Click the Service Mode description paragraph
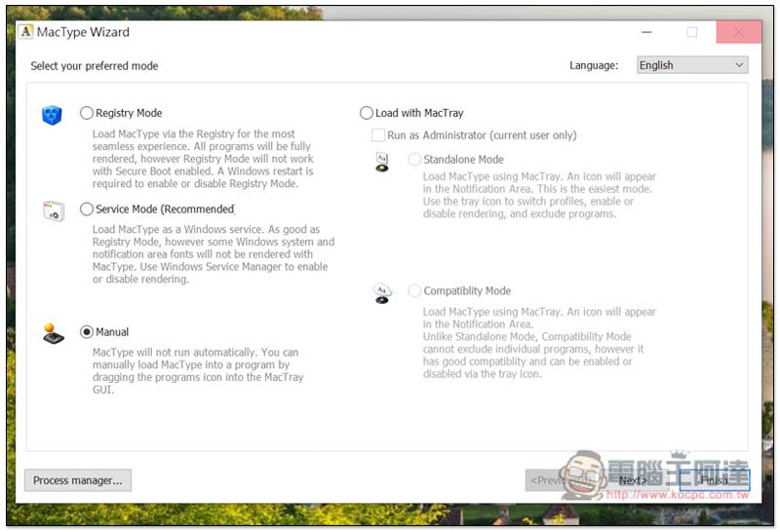This screenshot has height=532, width=780. pos(214,254)
